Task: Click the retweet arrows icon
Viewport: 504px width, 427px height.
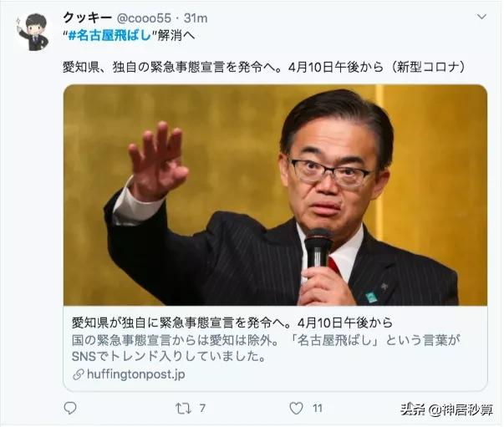Action: coord(183,409)
